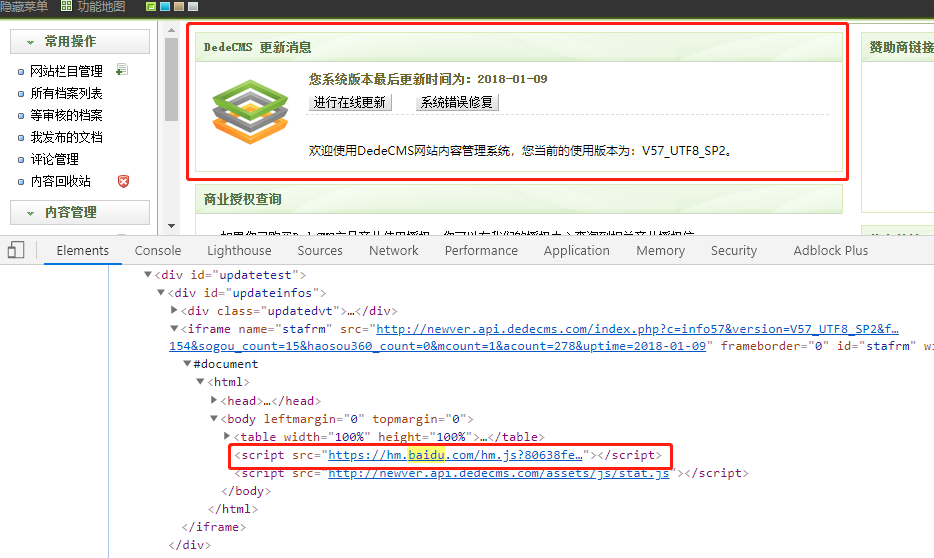Select the closing </iframe> tag line

pos(214,526)
